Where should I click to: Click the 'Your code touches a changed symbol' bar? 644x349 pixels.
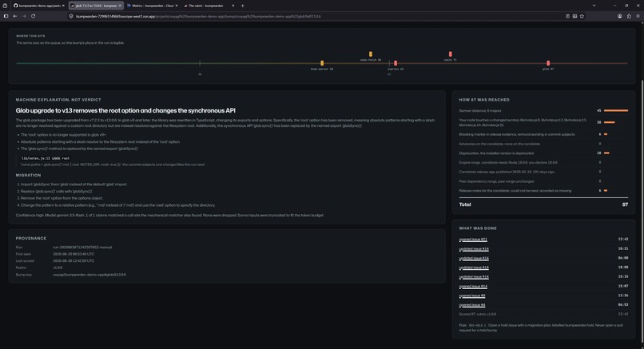[x=609, y=122]
